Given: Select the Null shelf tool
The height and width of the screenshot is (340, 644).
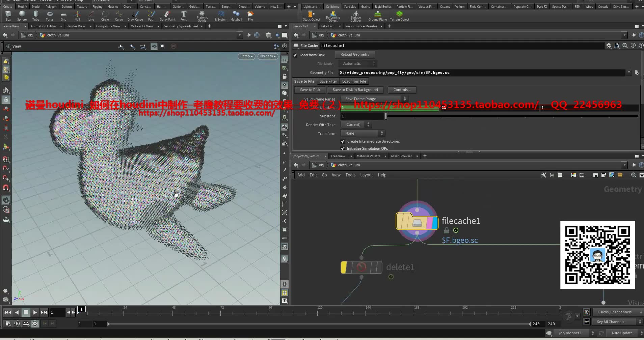Looking at the screenshot, I should click(77, 16).
